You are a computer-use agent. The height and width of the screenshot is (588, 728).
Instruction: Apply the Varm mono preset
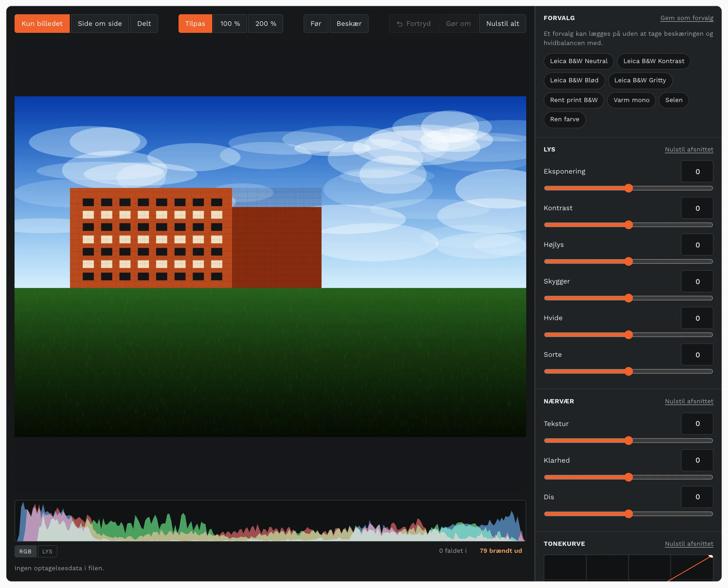tap(631, 100)
